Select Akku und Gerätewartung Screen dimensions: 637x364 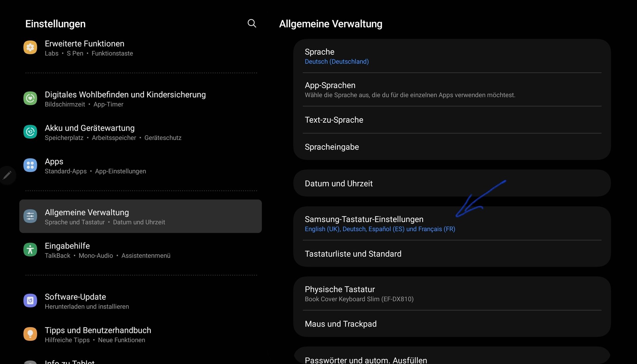tap(141, 132)
